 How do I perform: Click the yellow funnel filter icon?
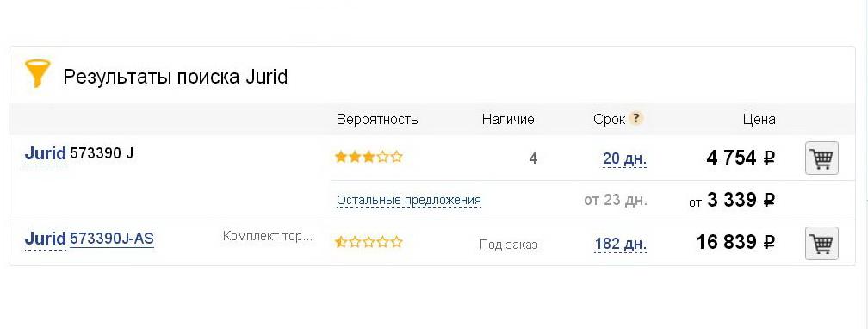[38, 73]
